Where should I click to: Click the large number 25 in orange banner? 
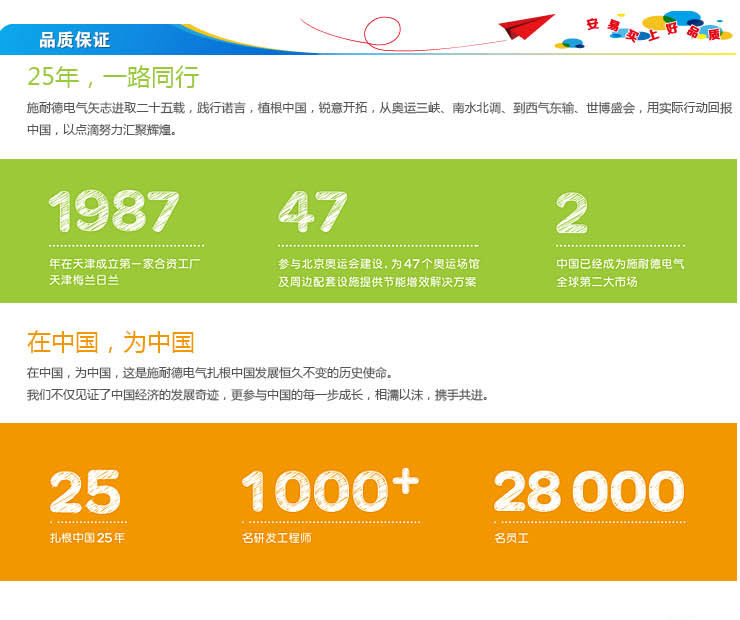pos(85,492)
